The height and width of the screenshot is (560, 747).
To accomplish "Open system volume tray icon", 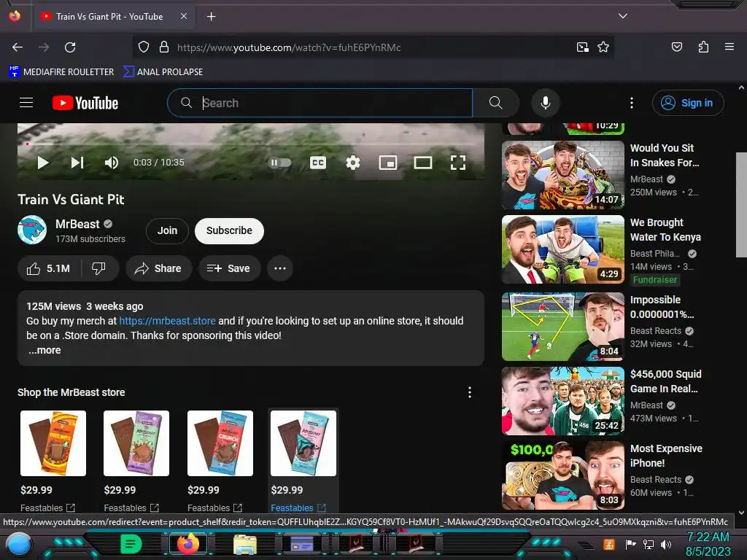I will coord(665,544).
